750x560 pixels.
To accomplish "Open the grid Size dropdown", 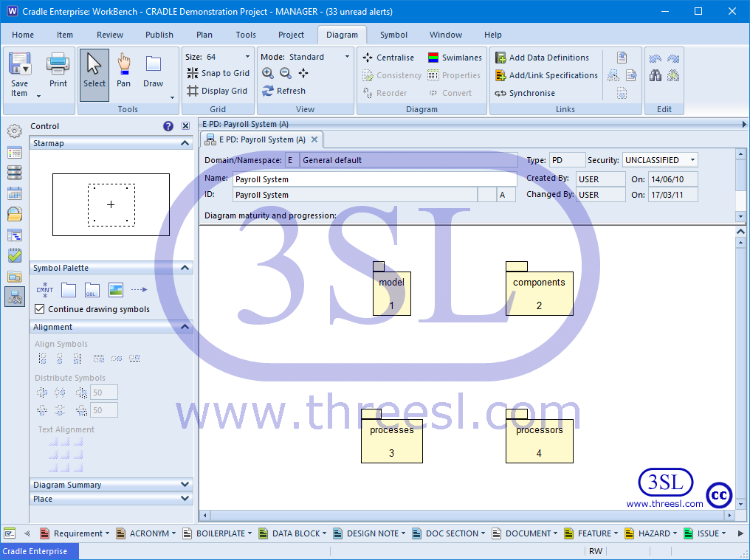I will click(x=247, y=56).
